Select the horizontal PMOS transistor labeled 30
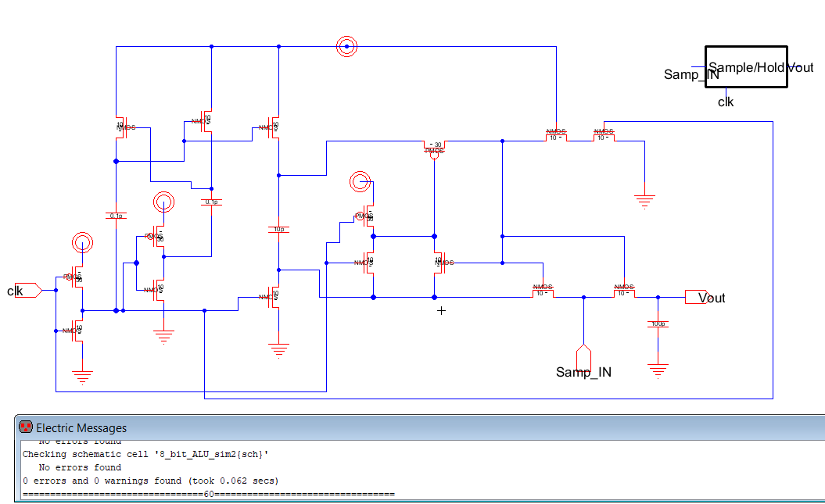Viewport: 825px width, 504px height. point(435,146)
